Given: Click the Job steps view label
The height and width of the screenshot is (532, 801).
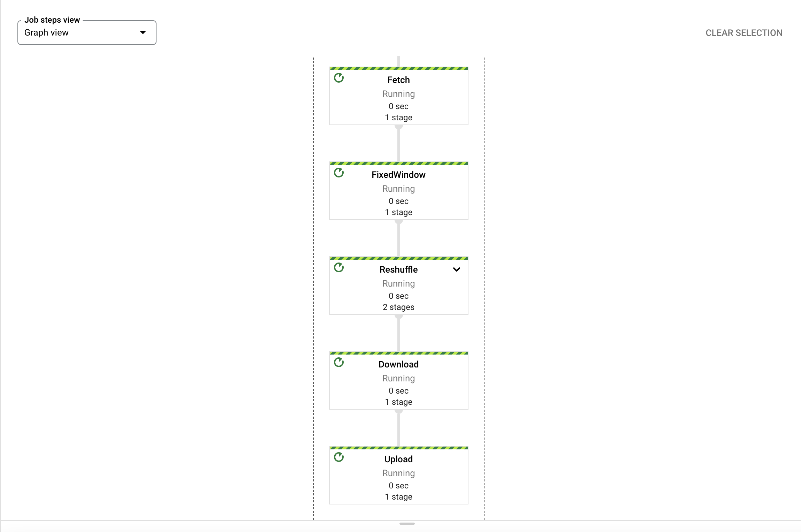Looking at the screenshot, I should click(x=52, y=20).
